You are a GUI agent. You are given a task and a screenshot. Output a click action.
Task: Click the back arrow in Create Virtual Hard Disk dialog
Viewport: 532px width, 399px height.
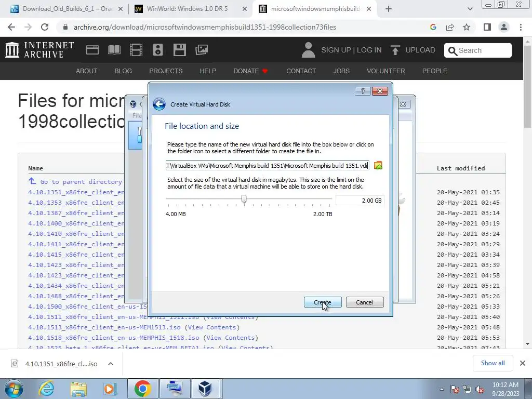pos(159,104)
